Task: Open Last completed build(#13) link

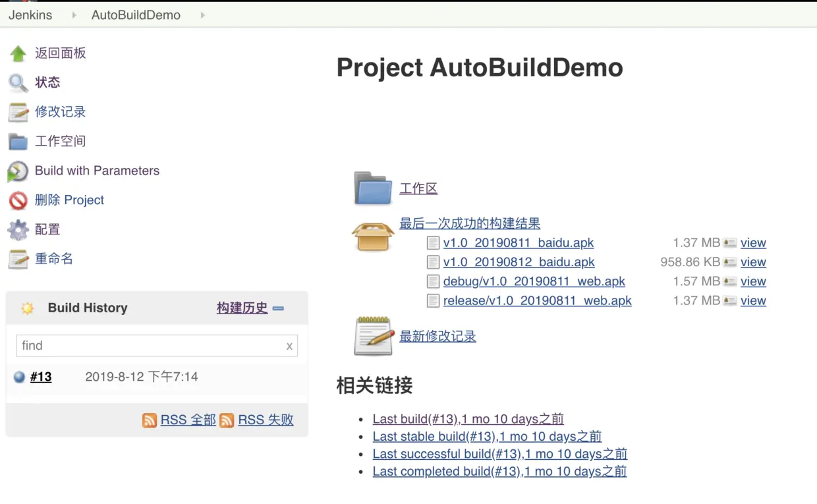Action: click(x=499, y=471)
